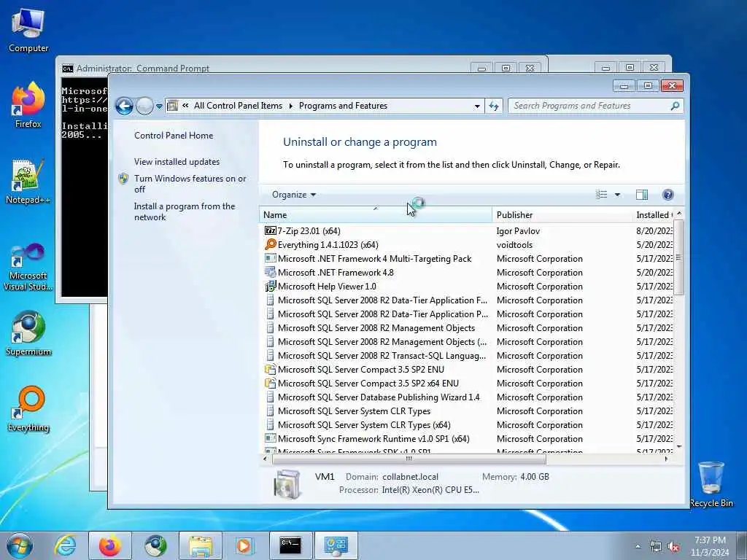Refresh the Programs and Features address bar
This screenshot has height=560, width=747.
(x=494, y=106)
